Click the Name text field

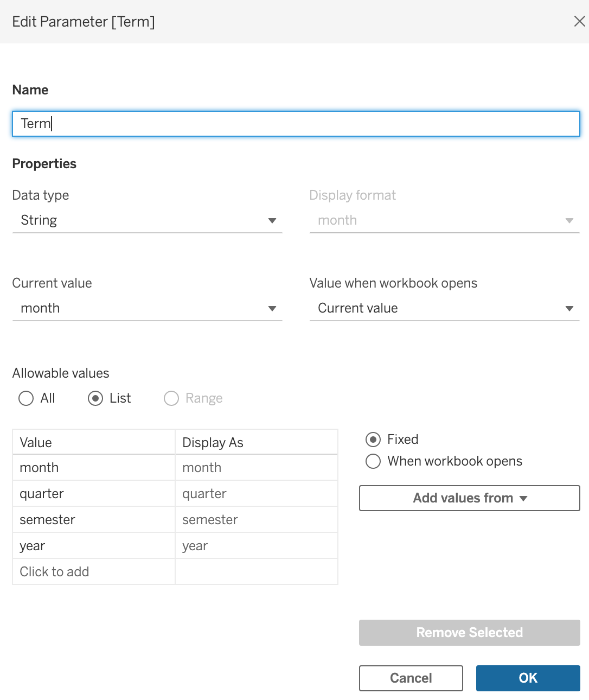point(296,124)
